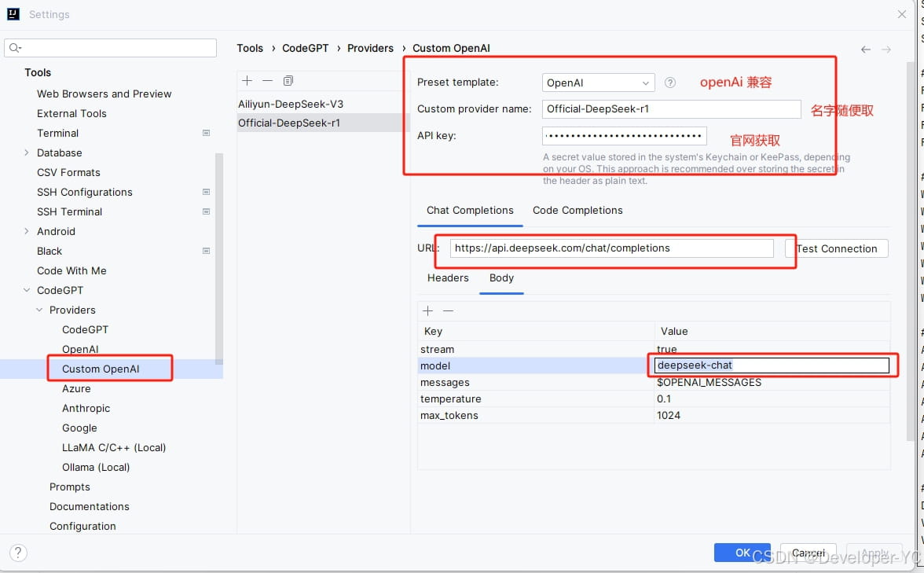
Task: Select Ailiyun-DeepSeek-V3 provider in list
Action: click(291, 104)
